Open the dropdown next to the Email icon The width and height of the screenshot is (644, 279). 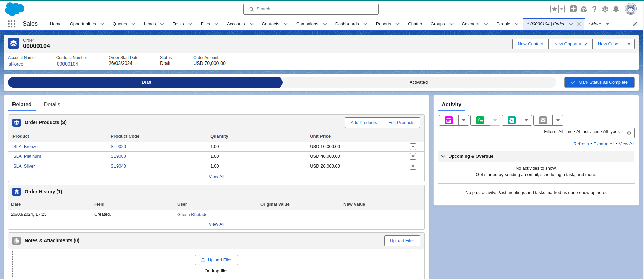point(558,120)
